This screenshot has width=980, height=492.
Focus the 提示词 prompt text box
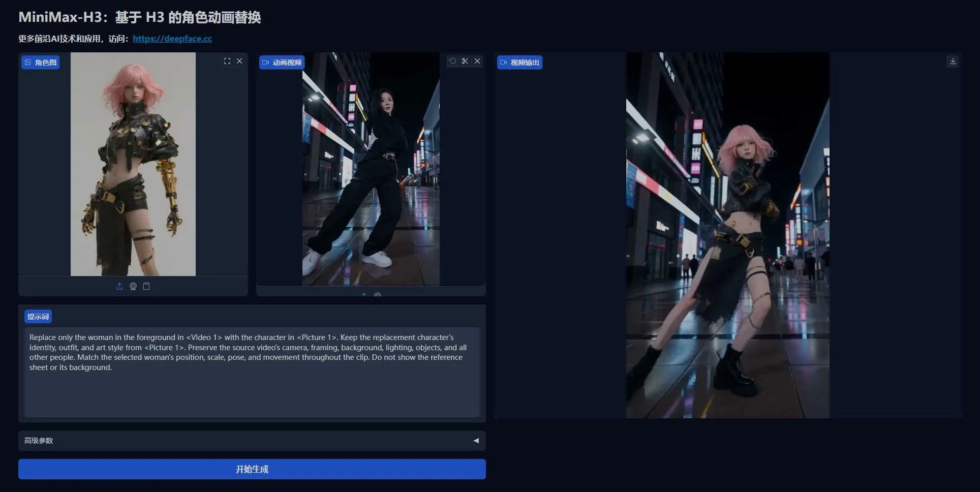[x=252, y=372]
